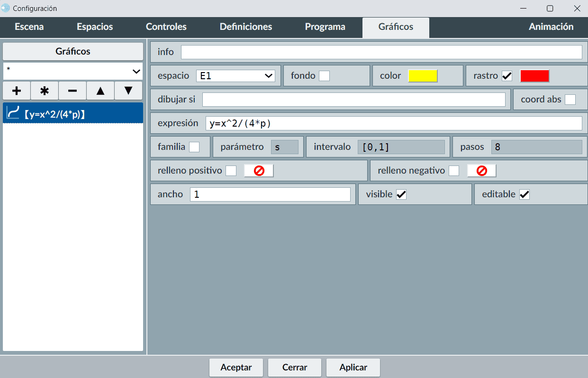
Task: Open the Animación tab
Action: click(551, 27)
